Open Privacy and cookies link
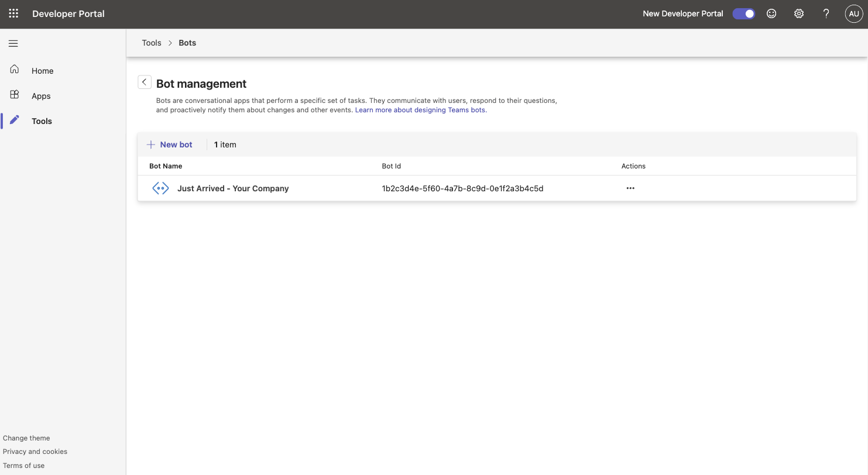868x475 pixels. tap(35, 452)
